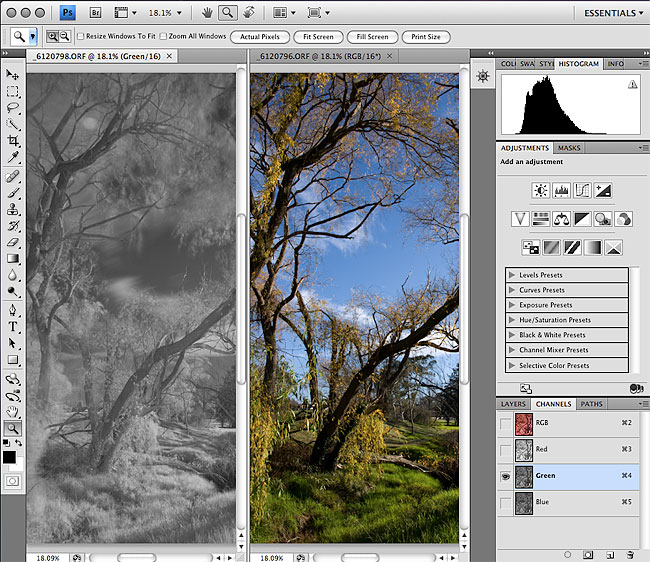
Task: Open the Masks panel tab
Action: tap(568, 148)
